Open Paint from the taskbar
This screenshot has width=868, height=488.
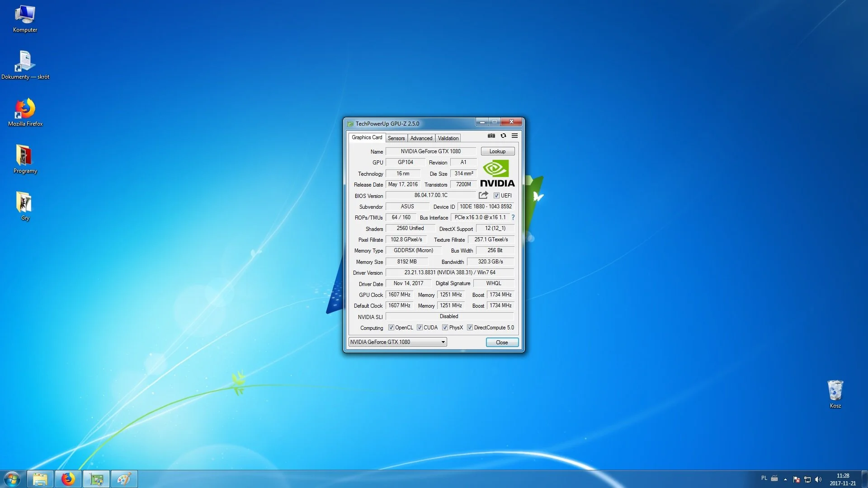(124, 479)
